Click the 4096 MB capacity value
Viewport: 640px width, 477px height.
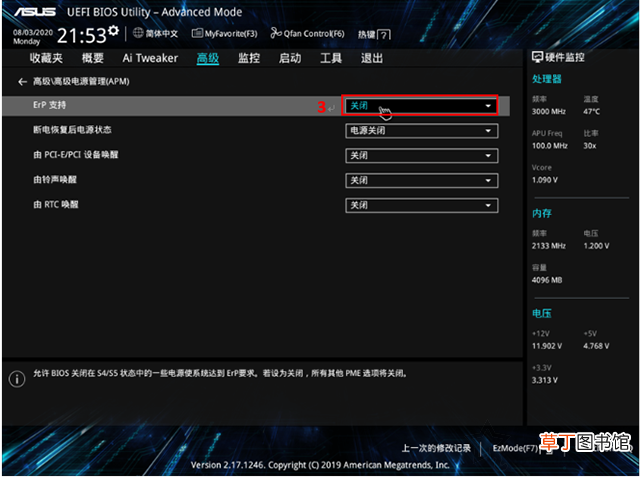(547, 280)
